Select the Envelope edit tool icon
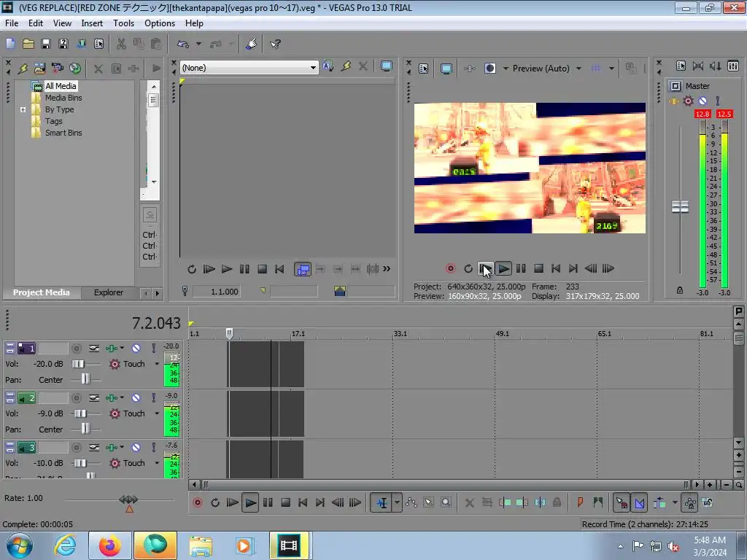747x560 pixels. (411, 502)
